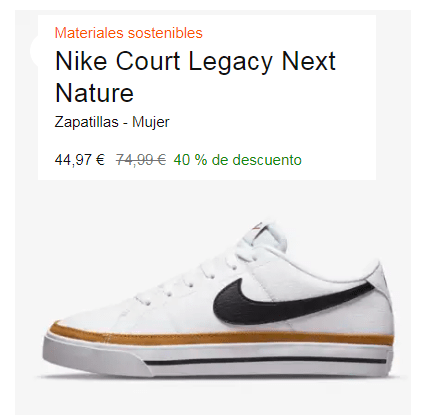Click the tan brown stripe on the sole
This screenshot has width=437, height=415.
[x=222, y=337]
